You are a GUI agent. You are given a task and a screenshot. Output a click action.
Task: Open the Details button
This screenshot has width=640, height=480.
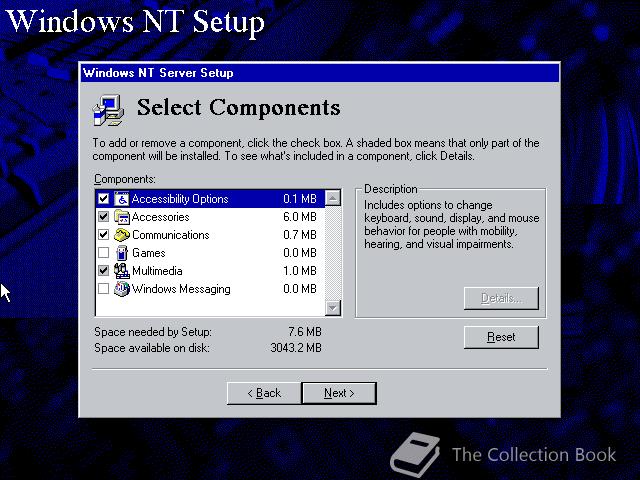(x=501, y=298)
